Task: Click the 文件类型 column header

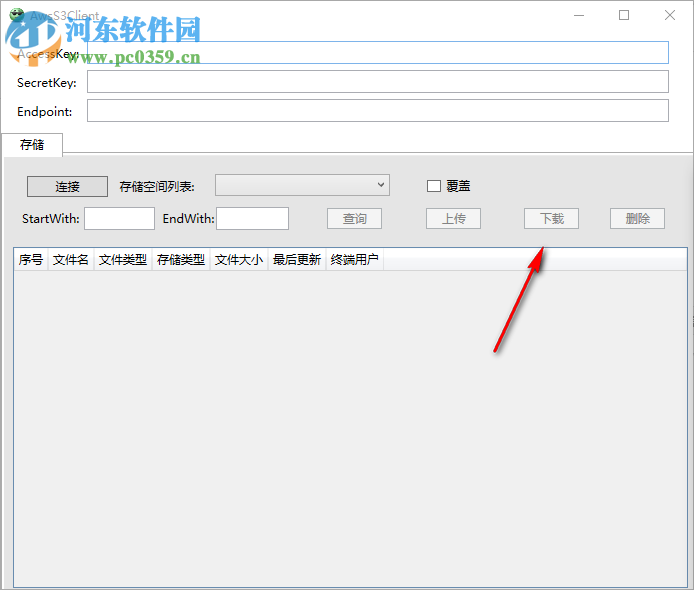Action: (x=123, y=259)
